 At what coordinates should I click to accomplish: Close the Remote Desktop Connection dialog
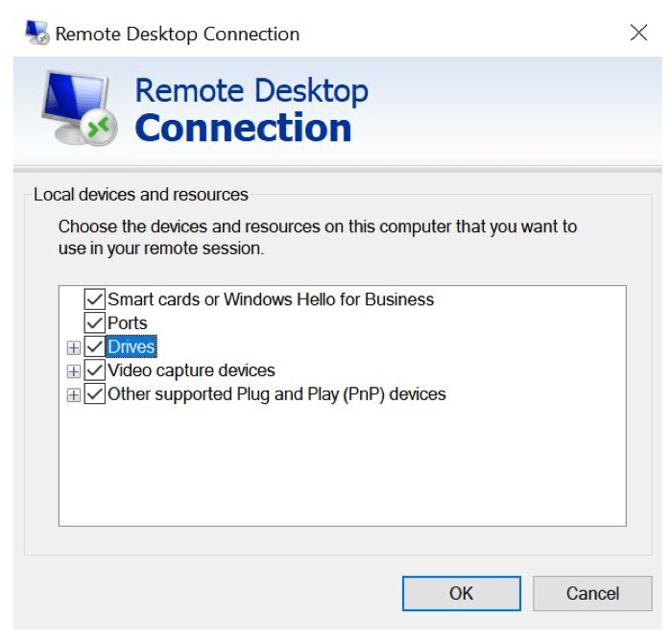point(638,34)
